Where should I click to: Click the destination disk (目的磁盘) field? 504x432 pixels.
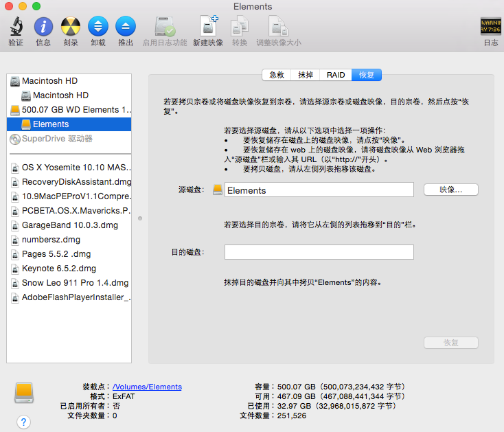pyautogui.click(x=319, y=252)
